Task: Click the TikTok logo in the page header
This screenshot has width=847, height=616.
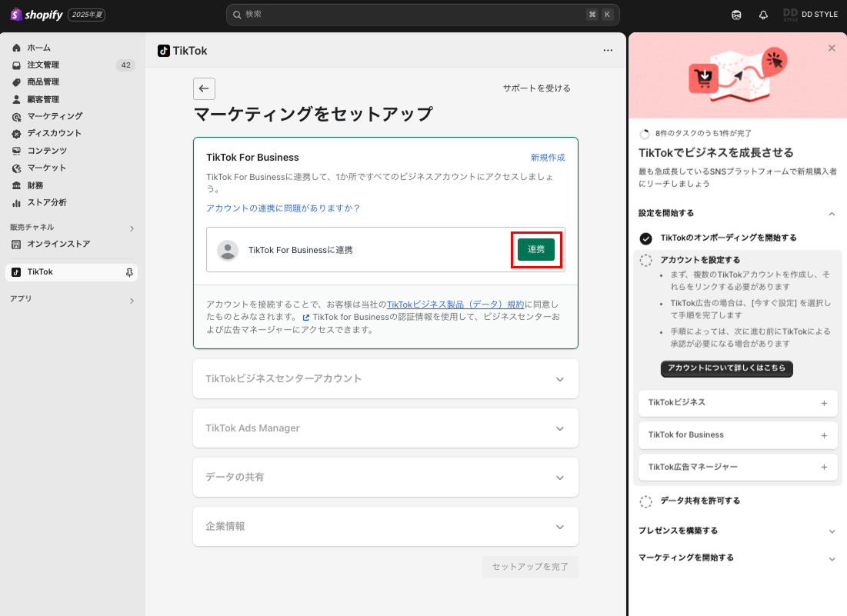Action: coord(164,51)
